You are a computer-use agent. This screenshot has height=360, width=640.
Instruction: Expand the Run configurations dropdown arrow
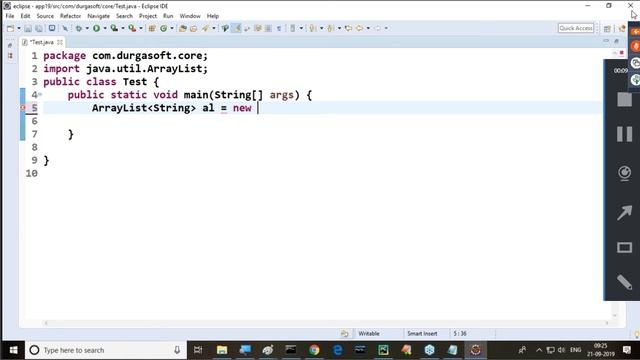coord(105,28)
